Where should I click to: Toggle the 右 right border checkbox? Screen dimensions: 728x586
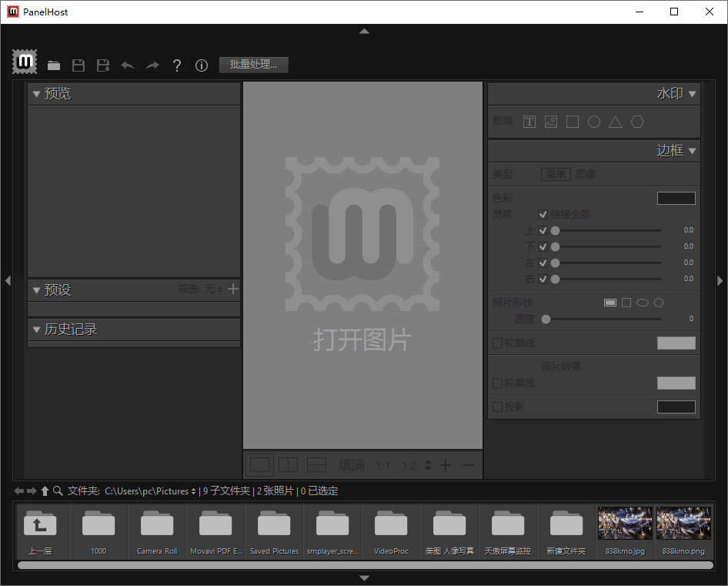coord(543,280)
